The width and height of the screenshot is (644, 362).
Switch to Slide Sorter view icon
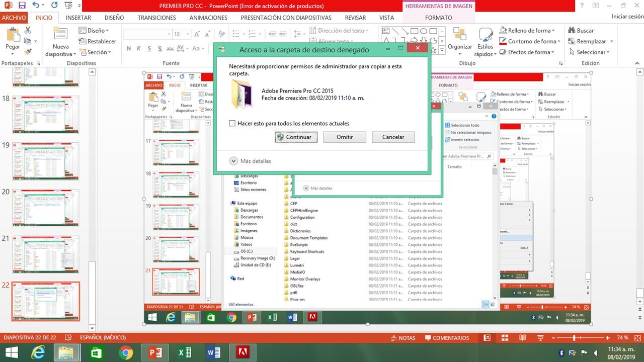[x=505, y=338]
